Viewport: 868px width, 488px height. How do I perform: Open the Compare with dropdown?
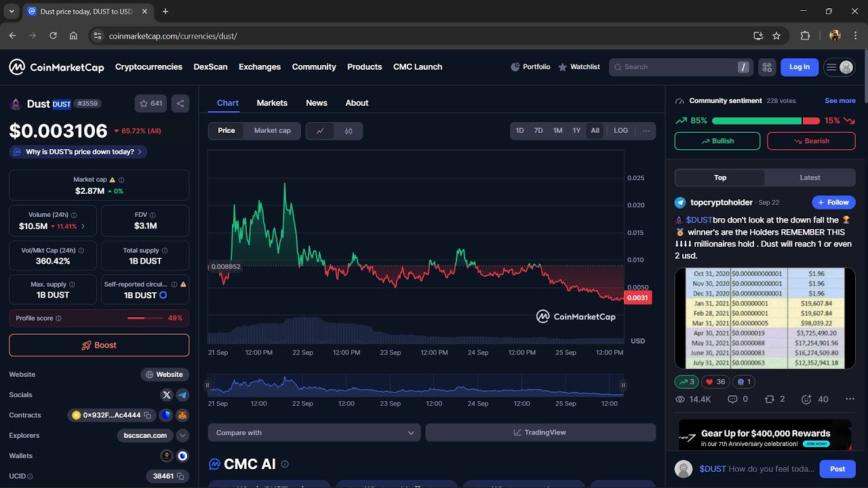pyautogui.click(x=315, y=432)
